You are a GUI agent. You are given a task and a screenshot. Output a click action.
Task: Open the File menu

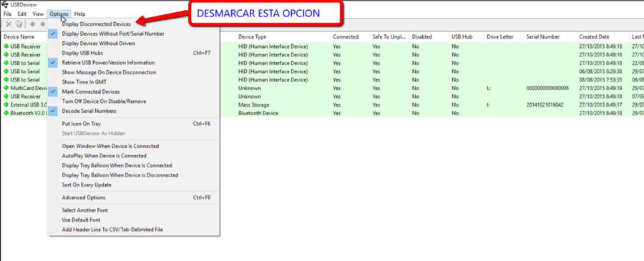coord(8,14)
